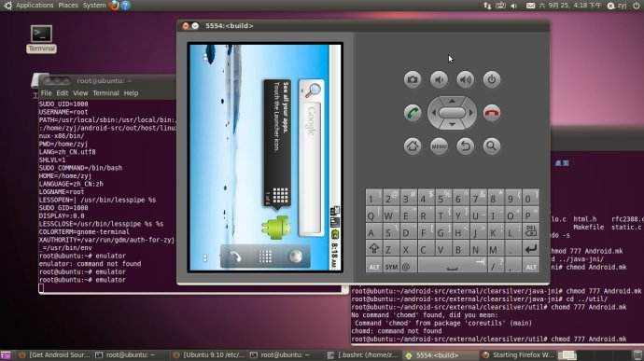Tap the green Android robot widget

pos(275,227)
